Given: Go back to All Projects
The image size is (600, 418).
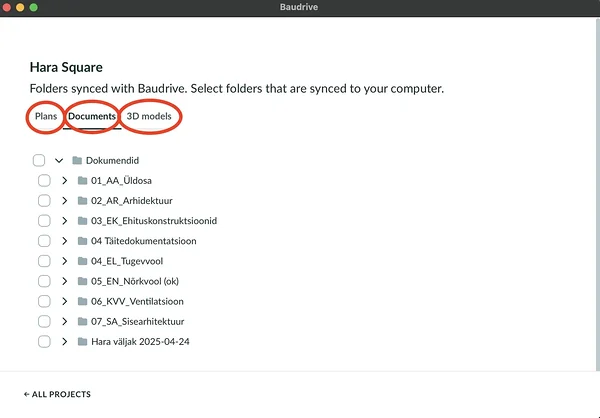Looking at the screenshot, I should point(57,394).
